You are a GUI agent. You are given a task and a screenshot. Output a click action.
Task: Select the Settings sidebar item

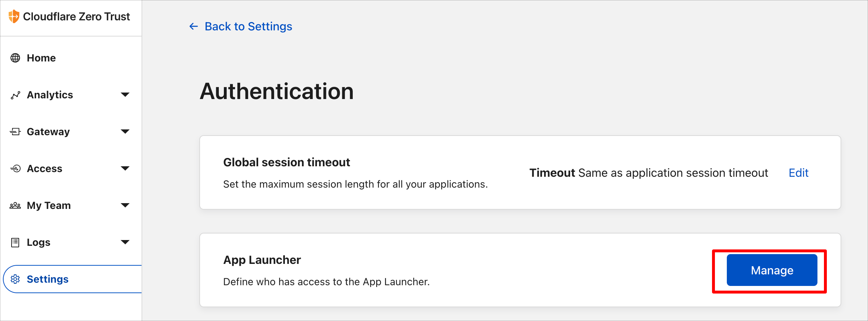coord(72,279)
